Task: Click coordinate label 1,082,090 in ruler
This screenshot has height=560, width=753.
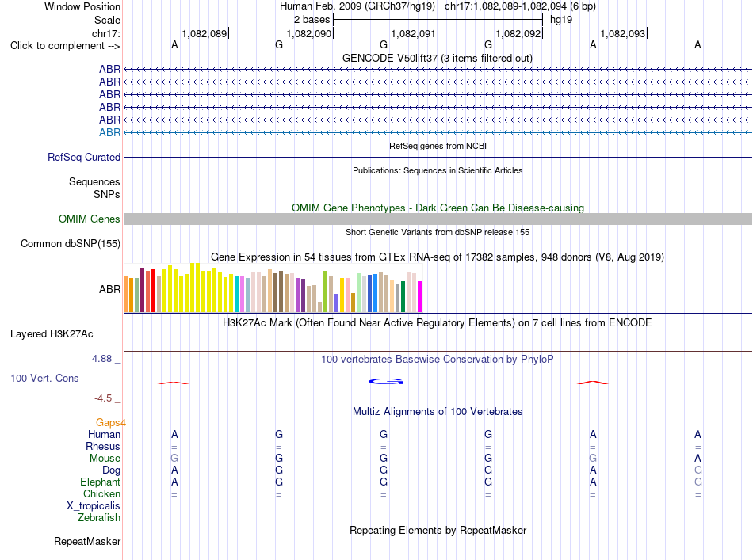Action: tap(309, 33)
